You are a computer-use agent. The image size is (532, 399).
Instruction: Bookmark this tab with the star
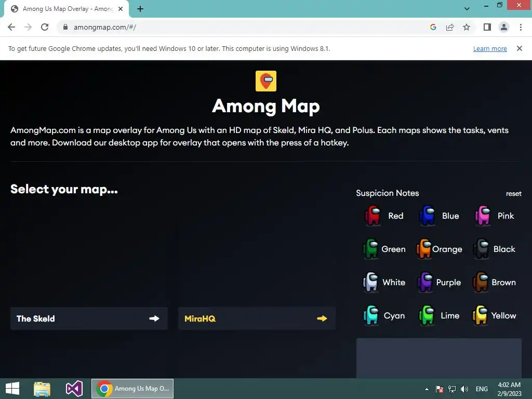(x=467, y=27)
